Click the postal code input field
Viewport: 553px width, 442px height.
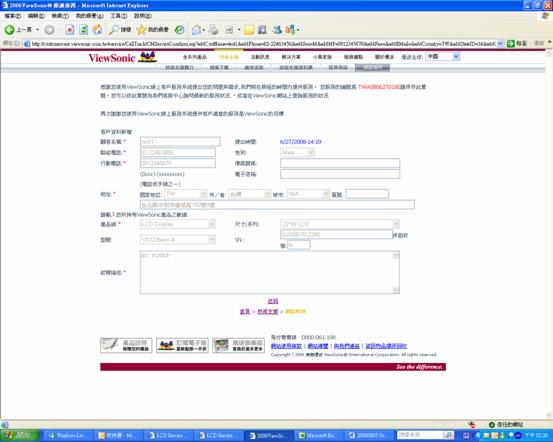point(367,194)
